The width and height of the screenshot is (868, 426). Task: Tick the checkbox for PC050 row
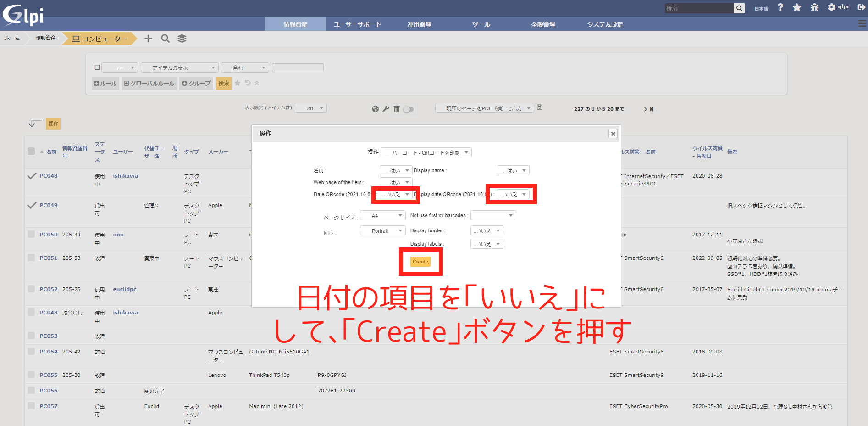[31, 234]
